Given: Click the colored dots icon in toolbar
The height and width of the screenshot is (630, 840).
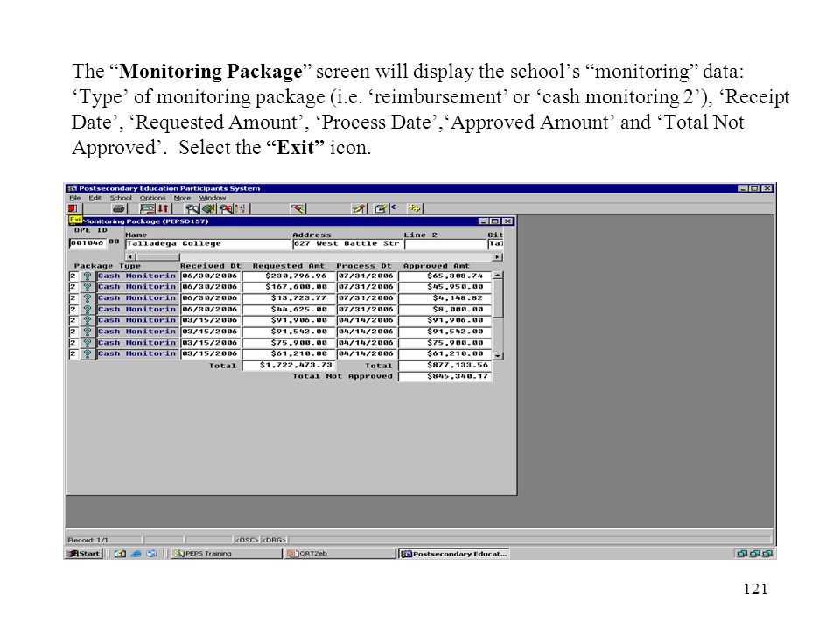Looking at the screenshot, I should (241, 208).
